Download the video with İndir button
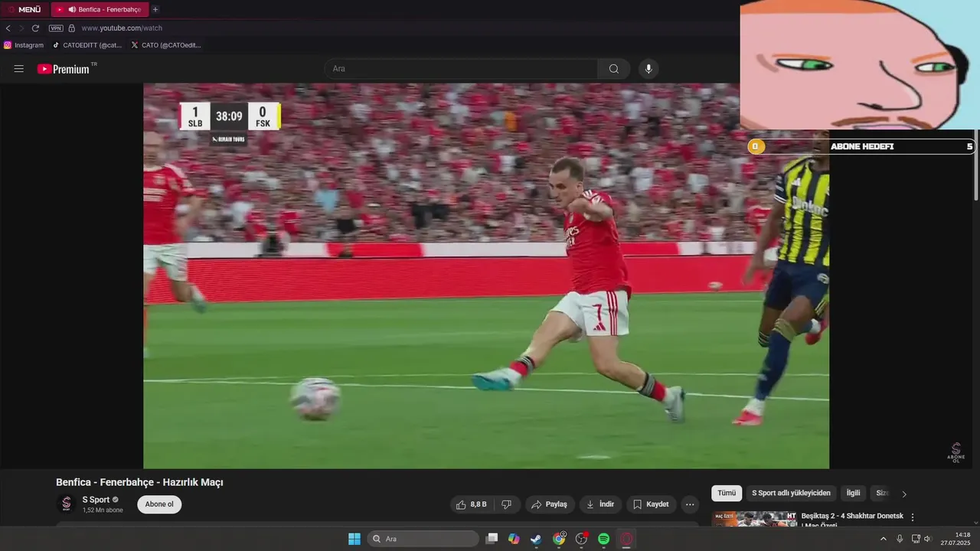The image size is (980, 551). tap(600, 504)
